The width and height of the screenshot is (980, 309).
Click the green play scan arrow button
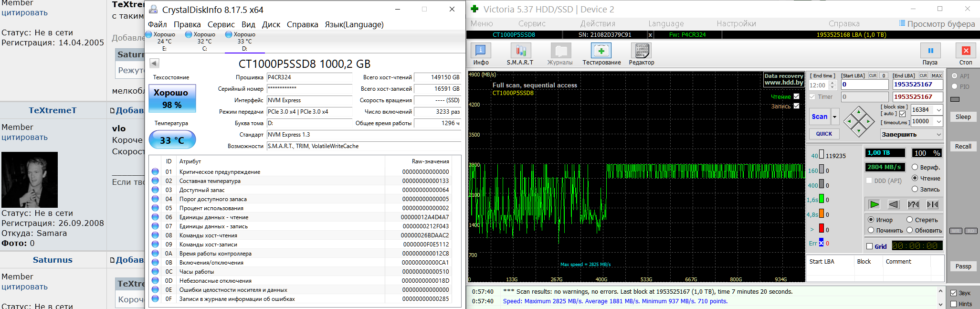[874, 204]
